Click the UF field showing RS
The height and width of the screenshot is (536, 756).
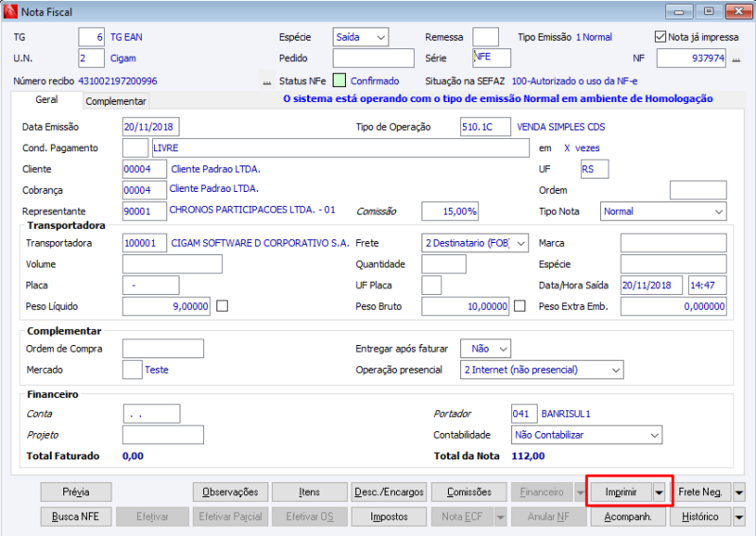(x=594, y=169)
